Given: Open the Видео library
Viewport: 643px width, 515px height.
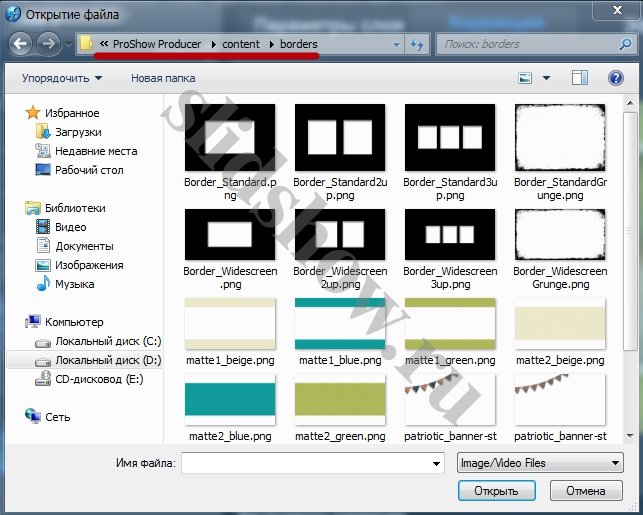Looking at the screenshot, I should coord(71,227).
